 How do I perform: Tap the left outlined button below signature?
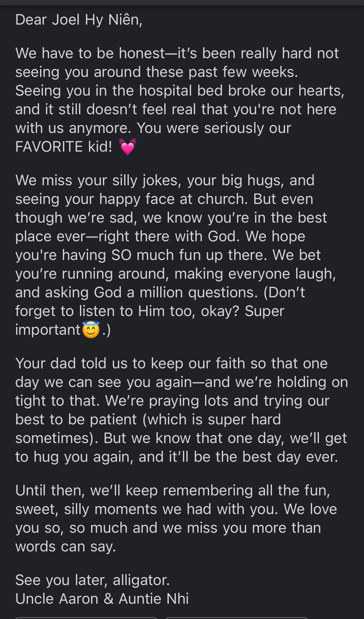coord(86,618)
